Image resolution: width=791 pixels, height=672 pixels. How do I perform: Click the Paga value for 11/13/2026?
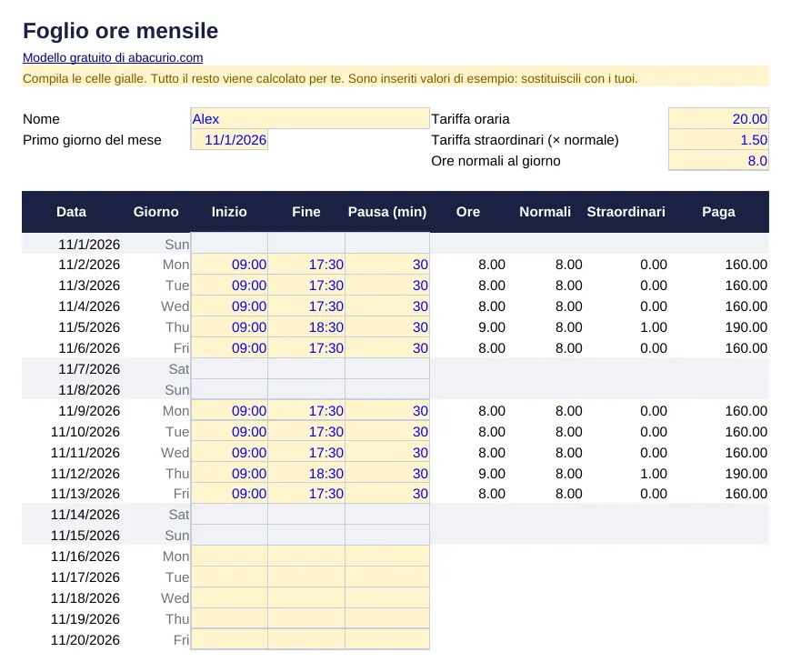pyautogui.click(x=746, y=494)
